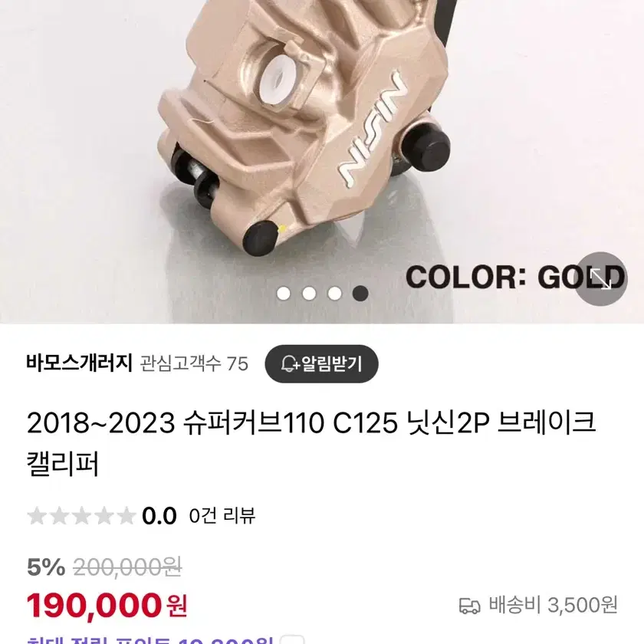Select the third image carousel dot

click(335, 293)
